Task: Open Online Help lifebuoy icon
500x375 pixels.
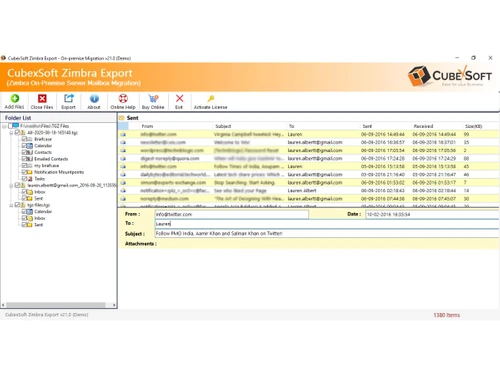Action: [123, 98]
